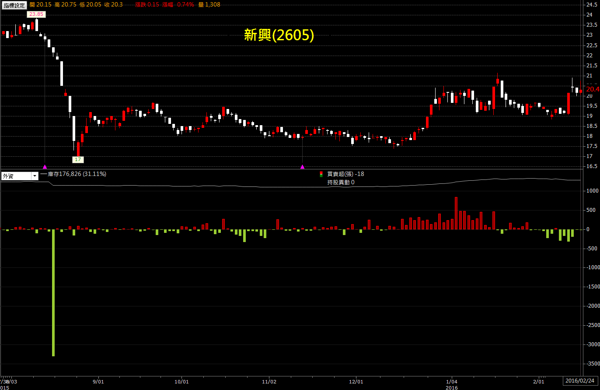Screen dimensions: 600x390
Task: Click the 量 1,308 volume readout
Action: pos(209,5)
